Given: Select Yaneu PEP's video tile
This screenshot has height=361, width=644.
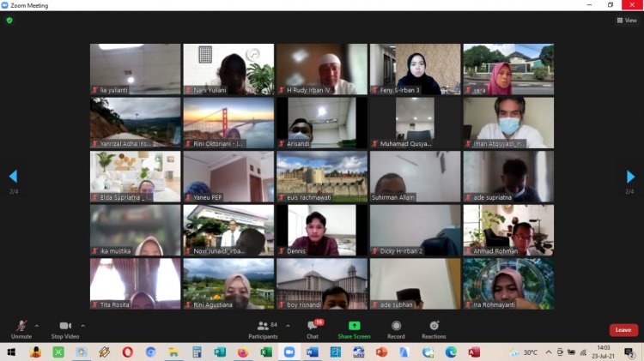Looking at the screenshot, I should tap(228, 177).
